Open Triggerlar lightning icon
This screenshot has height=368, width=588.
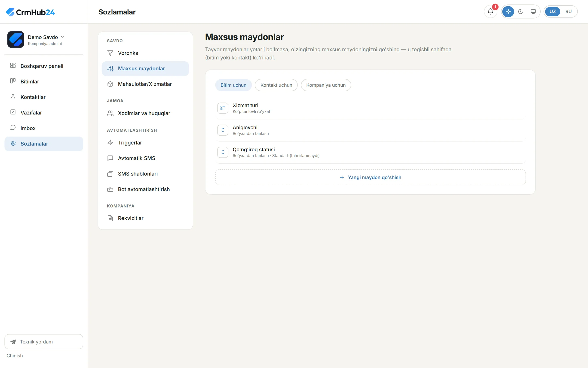(x=110, y=143)
